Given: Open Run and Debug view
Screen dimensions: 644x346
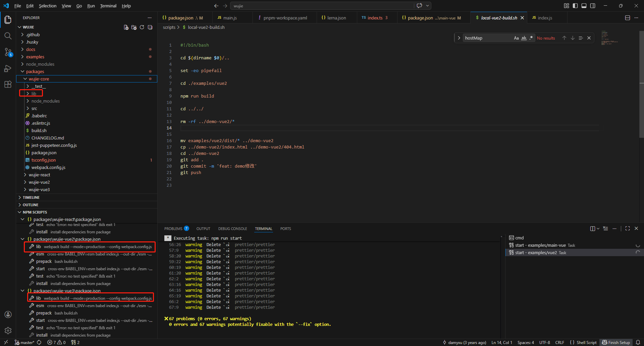Looking at the screenshot, I should [x=8, y=68].
